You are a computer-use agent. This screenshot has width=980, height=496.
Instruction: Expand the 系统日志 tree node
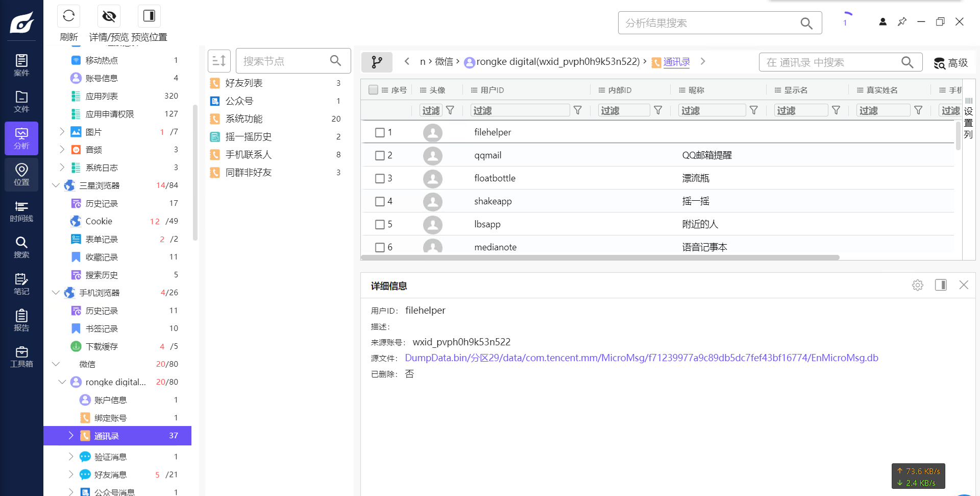(x=62, y=168)
